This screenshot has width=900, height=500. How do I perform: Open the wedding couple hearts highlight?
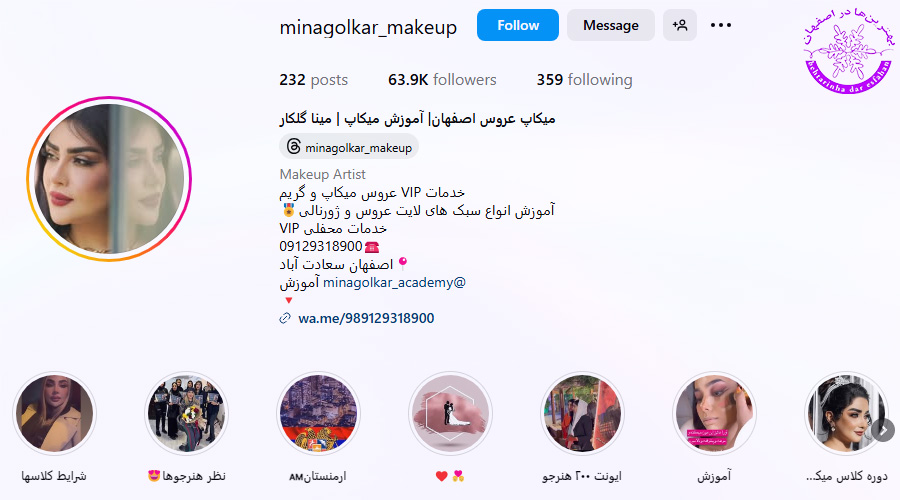(x=451, y=413)
